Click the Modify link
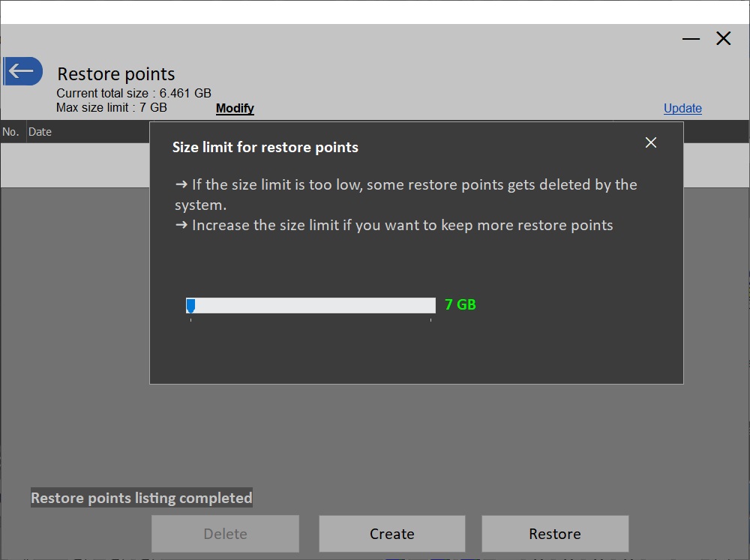The width and height of the screenshot is (750, 560). coord(235,109)
